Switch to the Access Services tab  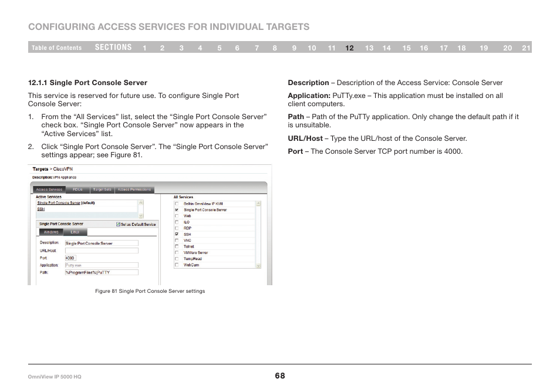[49, 190]
